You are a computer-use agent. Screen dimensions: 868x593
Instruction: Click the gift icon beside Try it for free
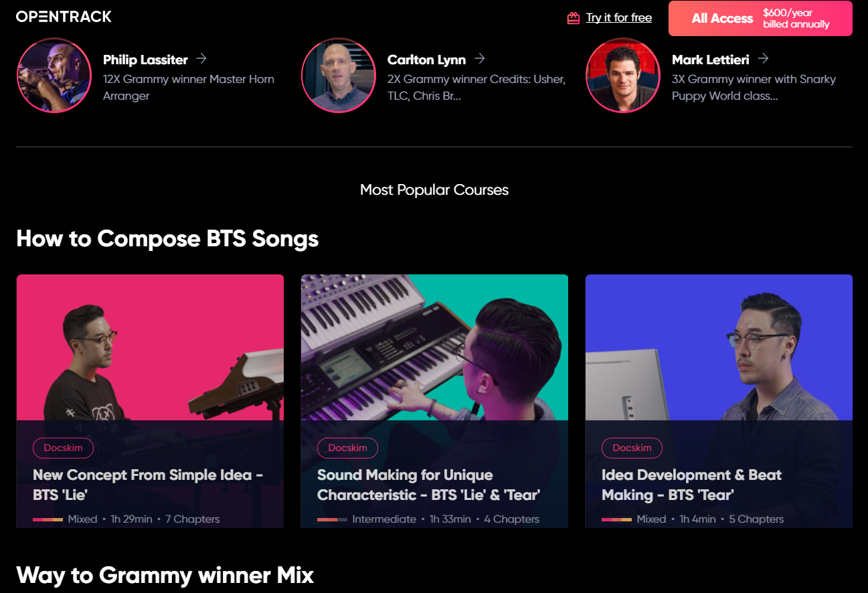(573, 18)
